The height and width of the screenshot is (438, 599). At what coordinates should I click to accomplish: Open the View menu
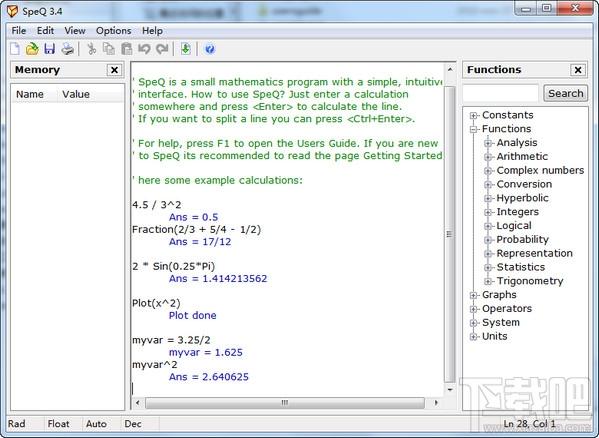coord(74,31)
